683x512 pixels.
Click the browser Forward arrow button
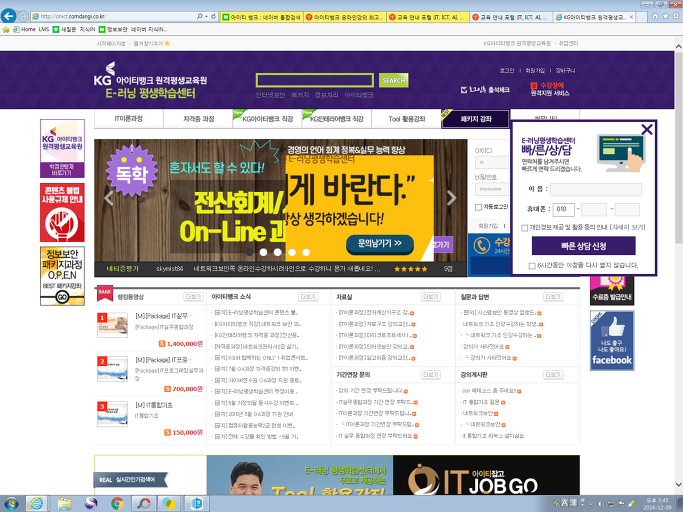pos(23,17)
